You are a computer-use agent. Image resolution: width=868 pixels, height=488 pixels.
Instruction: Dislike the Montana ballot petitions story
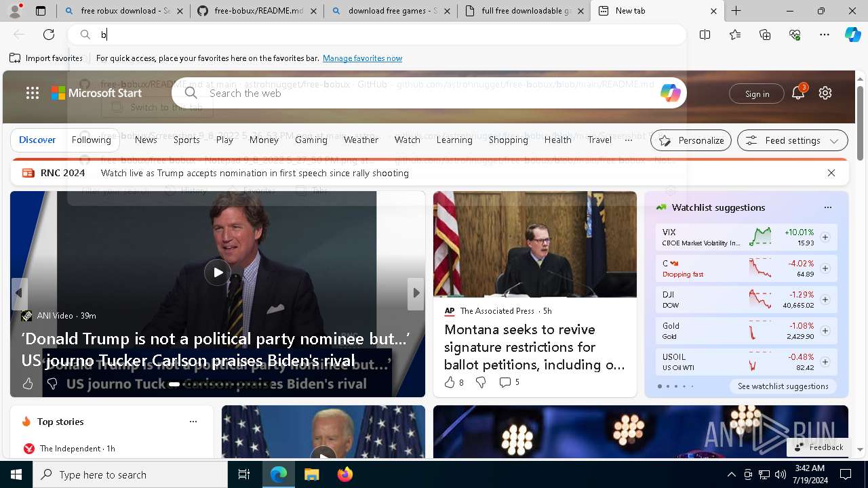(x=481, y=382)
